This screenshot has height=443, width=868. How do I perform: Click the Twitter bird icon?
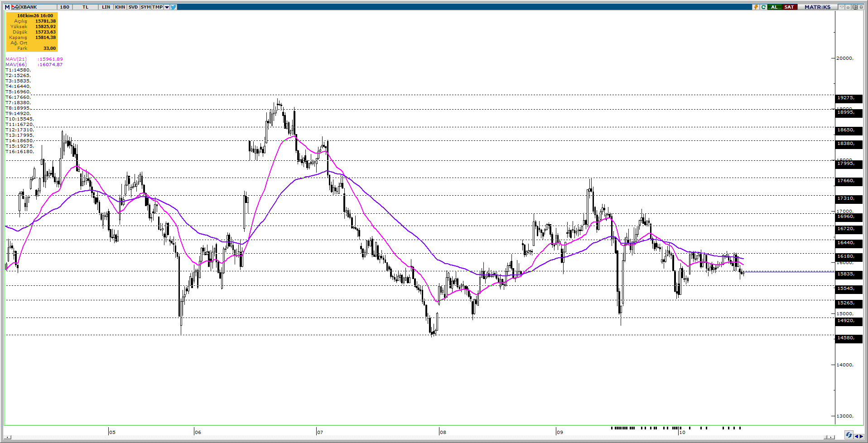point(174,7)
